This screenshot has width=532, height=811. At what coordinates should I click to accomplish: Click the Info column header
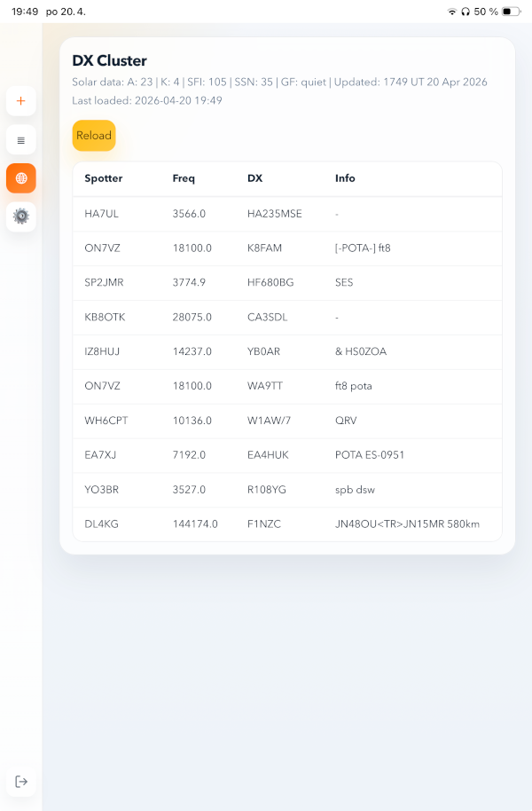(345, 178)
